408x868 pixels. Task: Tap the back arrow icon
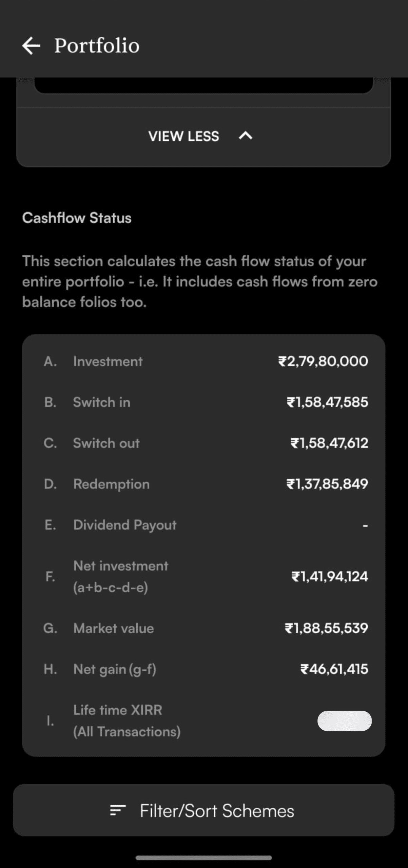[31, 46]
